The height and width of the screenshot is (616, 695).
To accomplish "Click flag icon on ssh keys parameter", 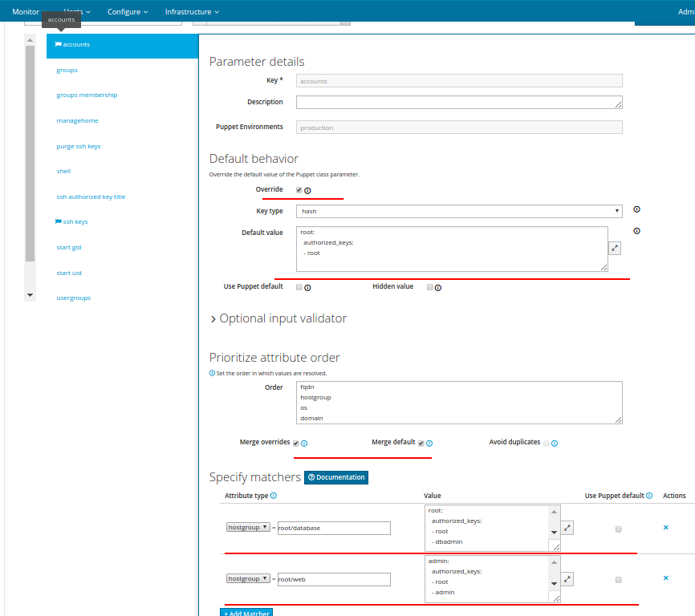I will [58, 221].
